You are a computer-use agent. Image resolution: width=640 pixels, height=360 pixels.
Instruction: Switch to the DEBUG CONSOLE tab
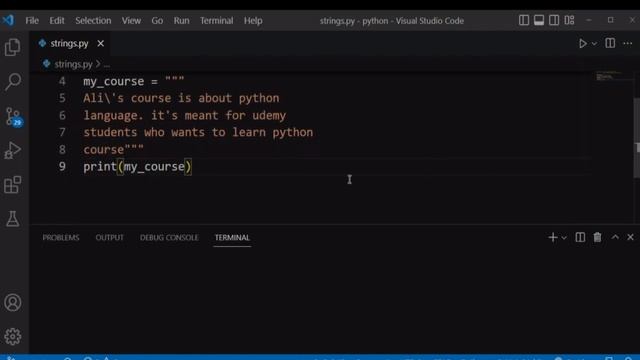[169, 238]
